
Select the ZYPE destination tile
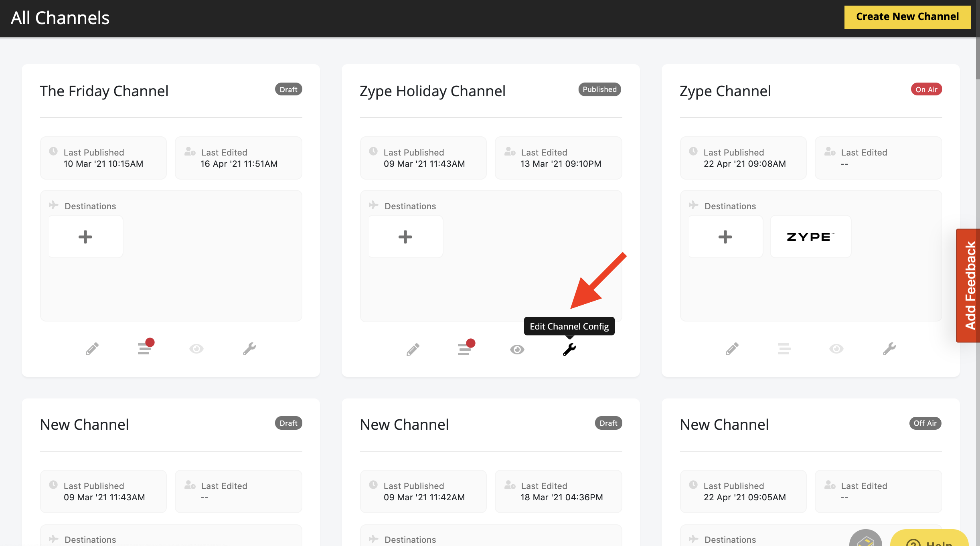coord(811,237)
